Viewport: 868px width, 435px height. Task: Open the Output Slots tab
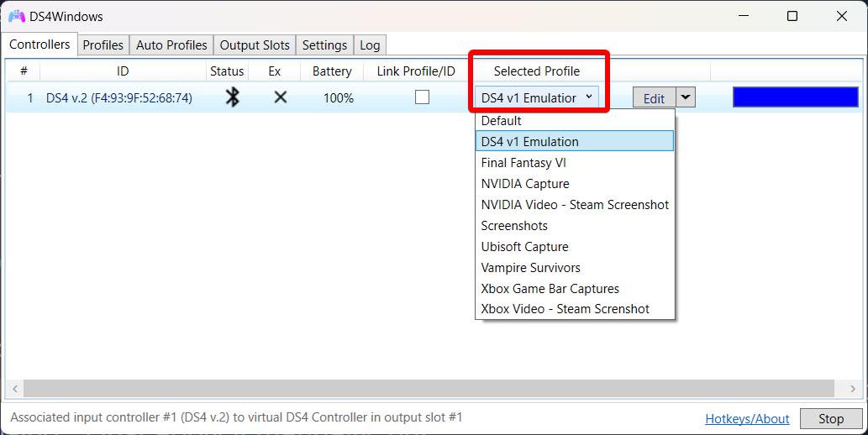click(255, 45)
